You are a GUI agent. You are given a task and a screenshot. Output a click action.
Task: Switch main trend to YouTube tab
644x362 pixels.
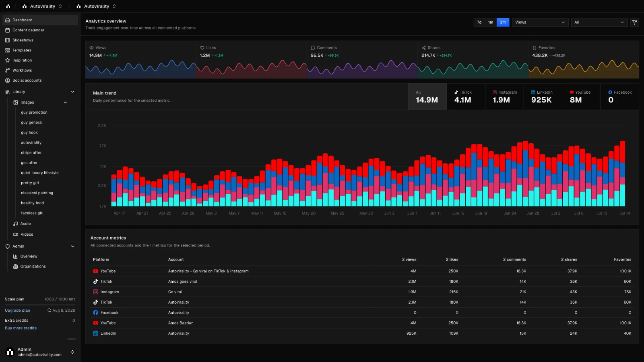click(581, 97)
